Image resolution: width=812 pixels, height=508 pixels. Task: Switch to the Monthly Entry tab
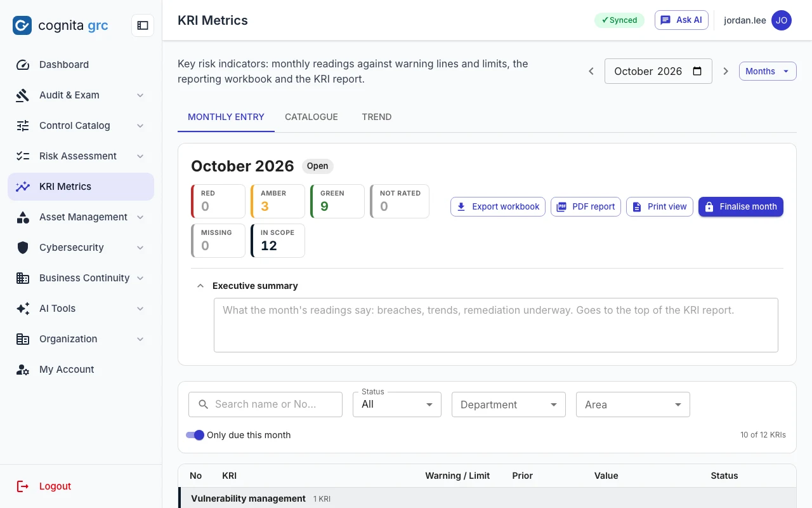[x=226, y=117]
